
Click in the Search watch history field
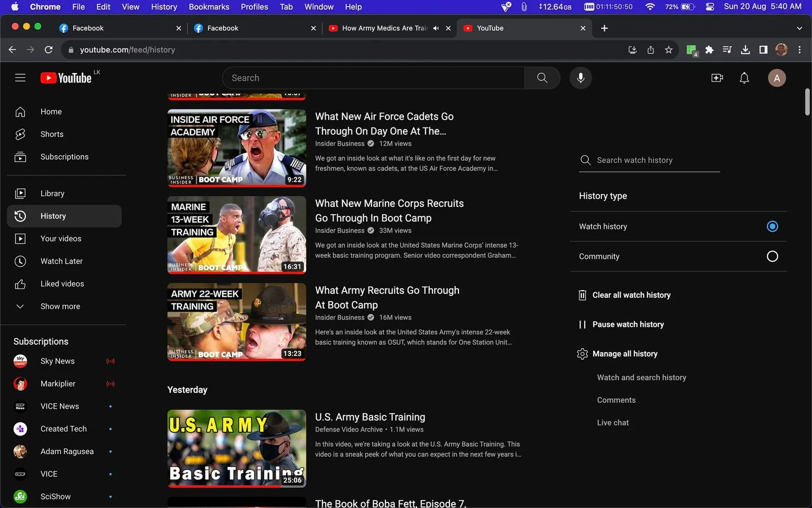pos(650,160)
